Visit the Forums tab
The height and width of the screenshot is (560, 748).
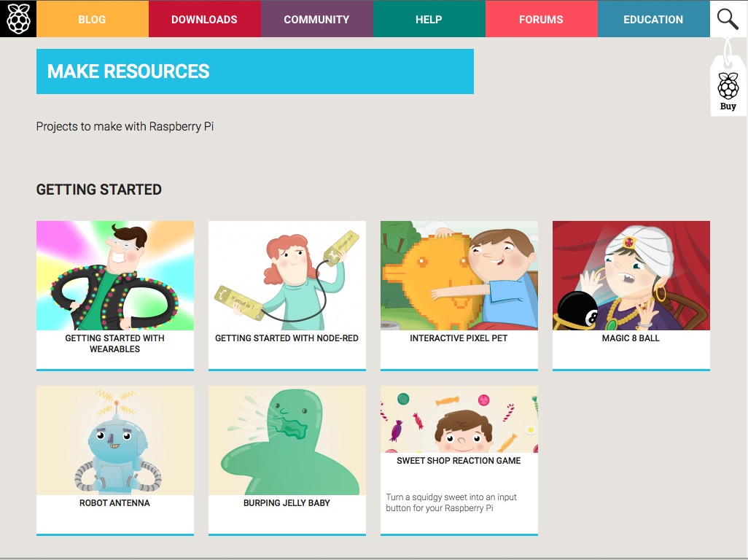click(x=541, y=19)
